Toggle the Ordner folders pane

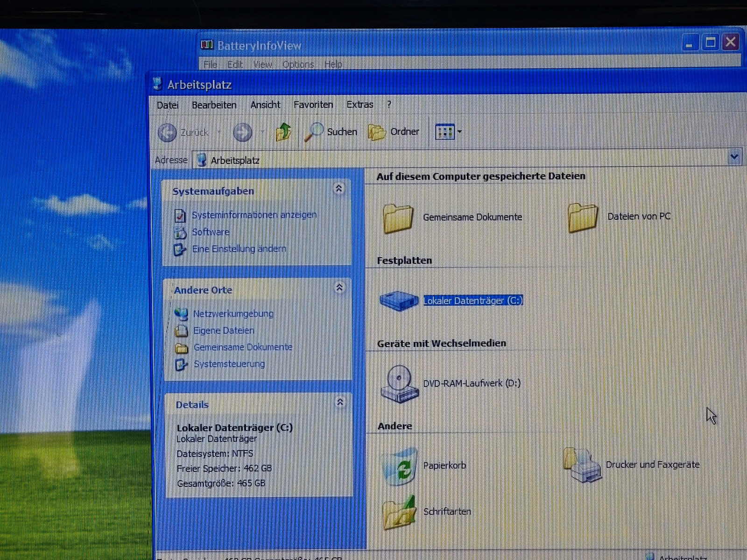(394, 132)
